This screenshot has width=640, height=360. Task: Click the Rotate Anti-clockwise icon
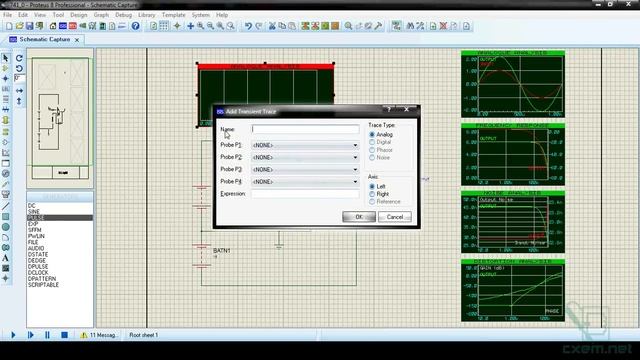pyautogui.click(x=19, y=69)
